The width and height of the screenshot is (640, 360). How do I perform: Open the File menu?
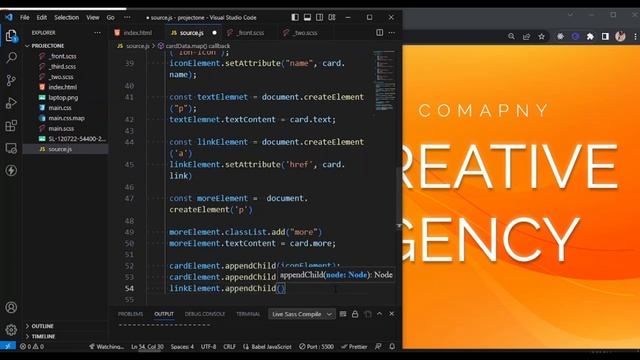point(25,18)
